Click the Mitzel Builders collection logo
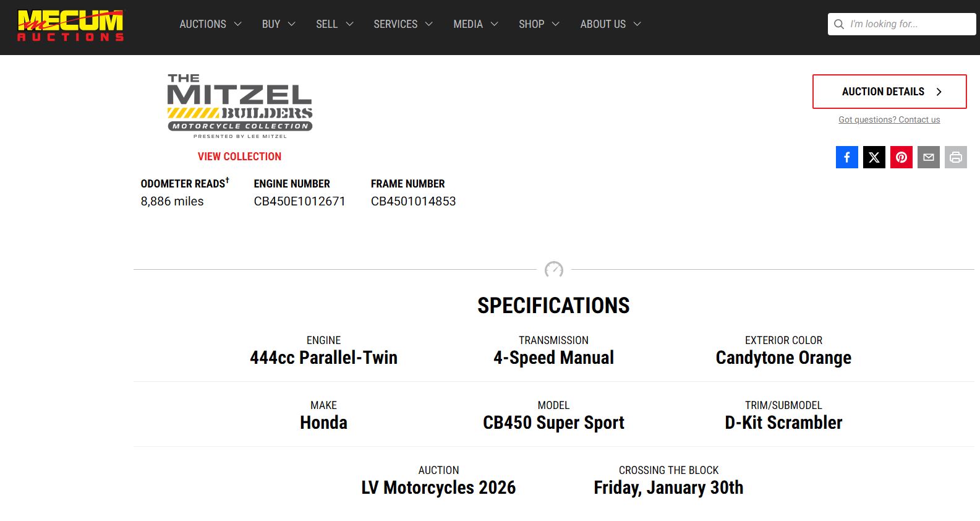Screen dimensions: 980x521 click(x=240, y=106)
